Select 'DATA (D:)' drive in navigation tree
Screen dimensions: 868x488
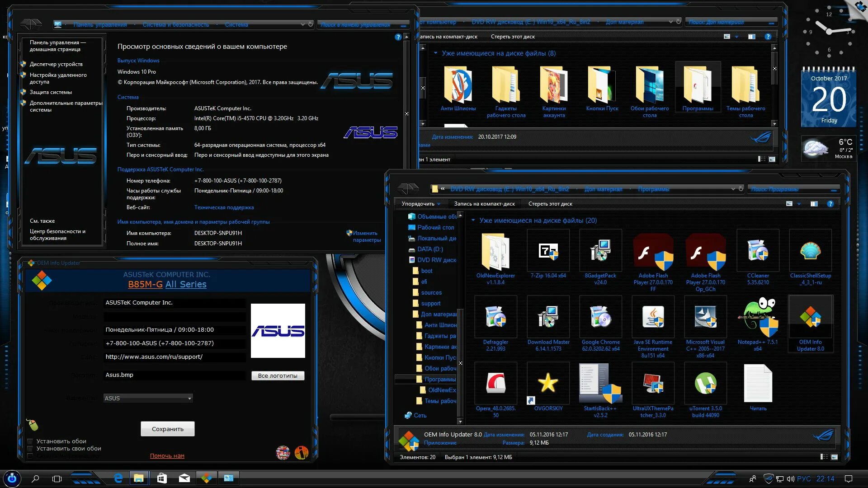[430, 249]
